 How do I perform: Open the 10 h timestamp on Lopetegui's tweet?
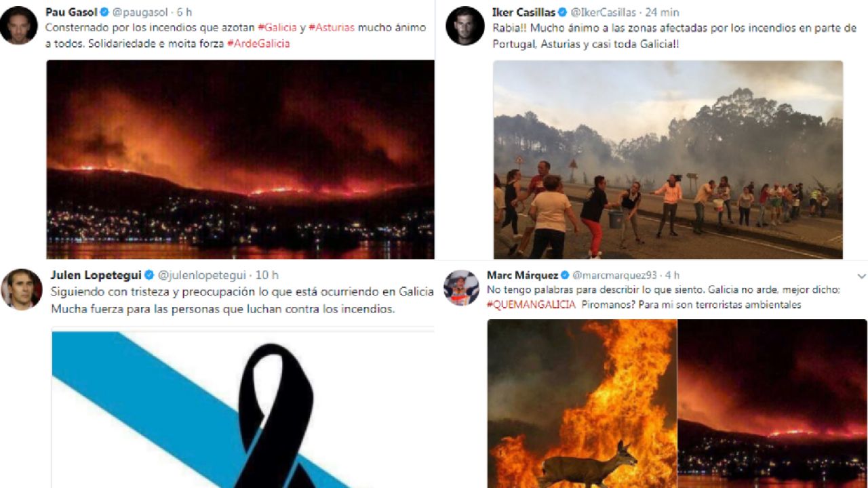[x=267, y=275]
